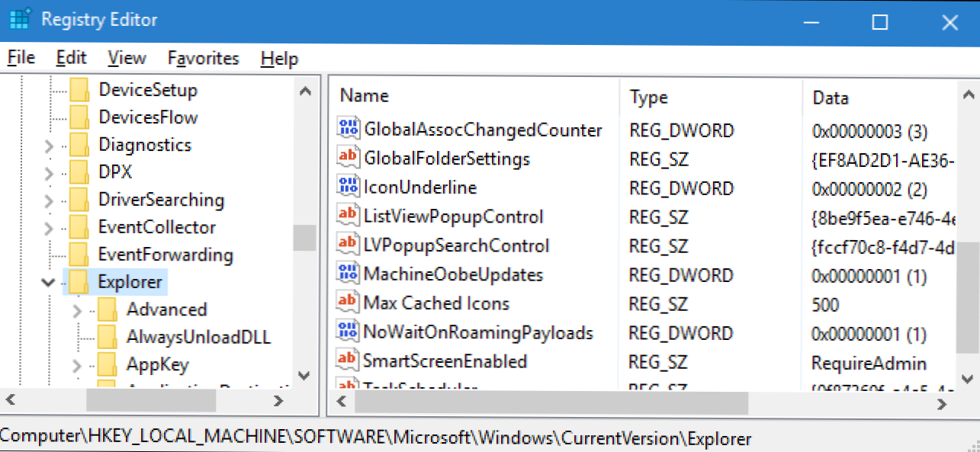Select the EventForwarding key in tree
Image resolution: width=980 pixels, height=452 pixels.
pyautogui.click(x=165, y=255)
